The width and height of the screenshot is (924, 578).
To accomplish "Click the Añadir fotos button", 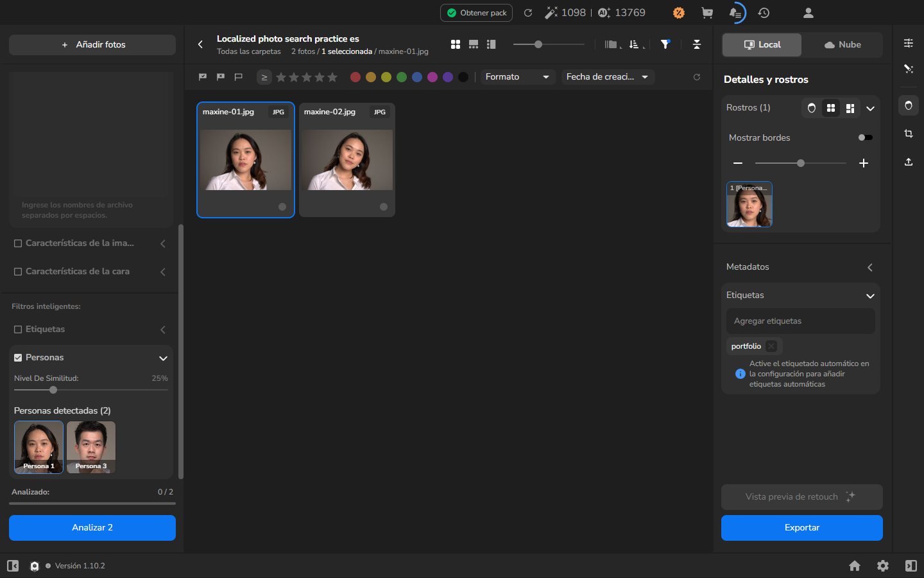I will point(92,45).
